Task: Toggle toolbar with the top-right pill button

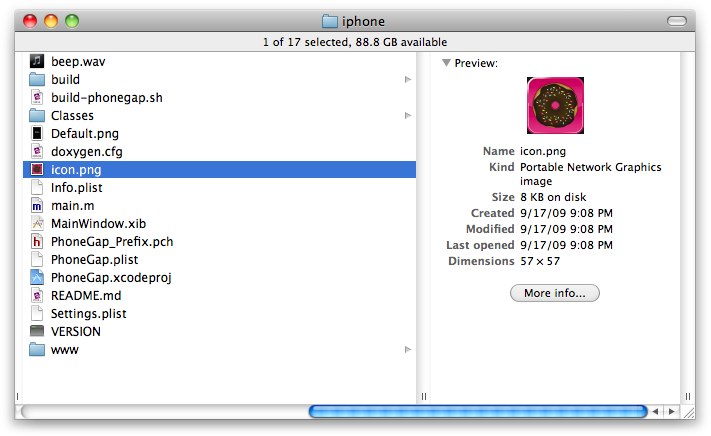Action: point(677,21)
